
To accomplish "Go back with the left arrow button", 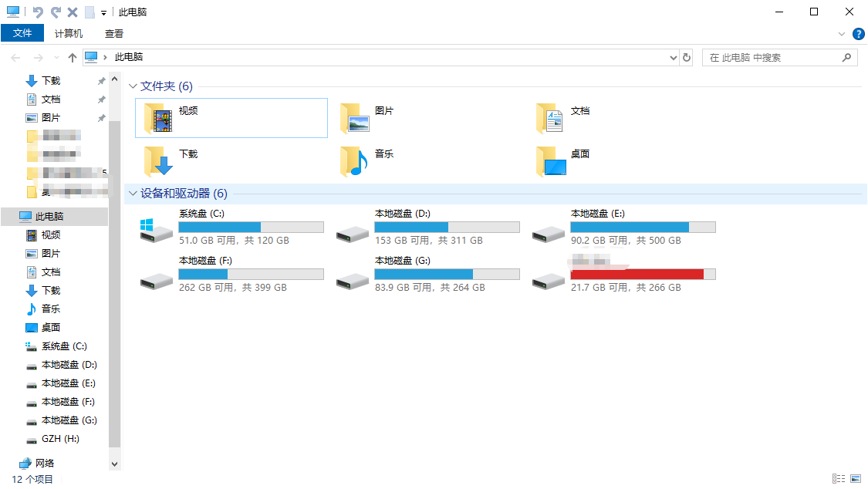I will (x=15, y=58).
